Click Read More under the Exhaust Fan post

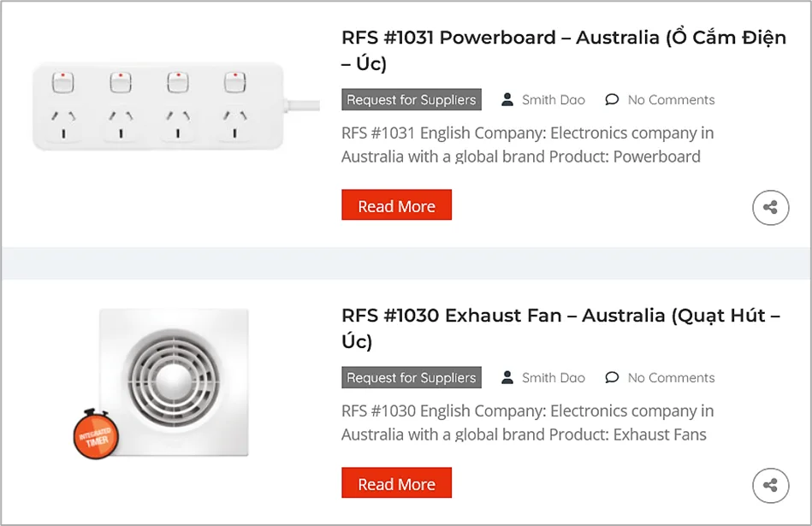[x=397, y=483]
